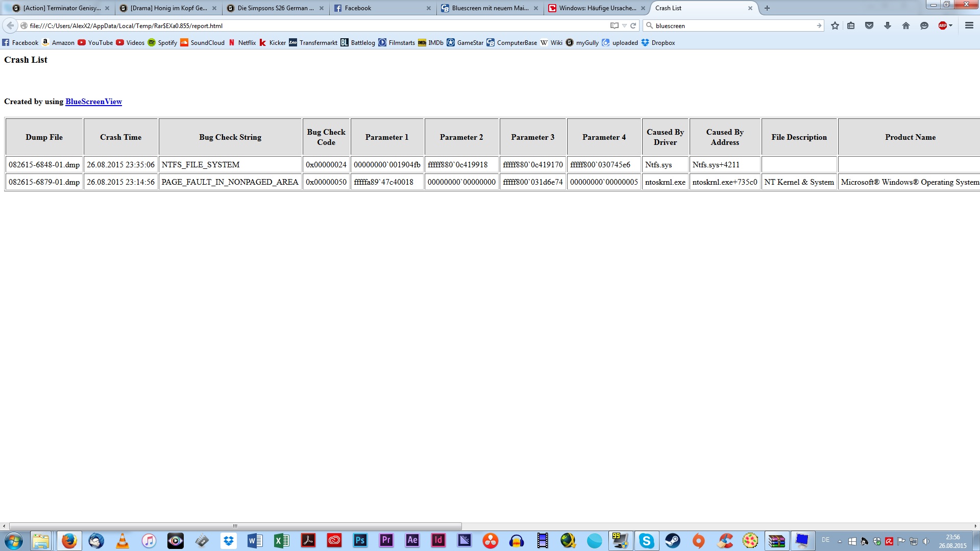This screenshot has height=551, width=980.
Task: Show hidden system tray icons
Action: click(x=840, y=541)
